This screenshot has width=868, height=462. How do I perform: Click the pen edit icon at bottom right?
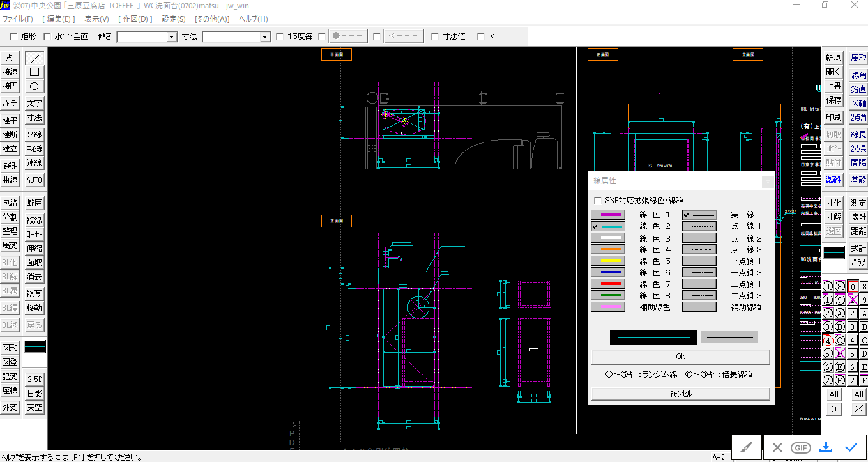[x=746, y=447]
